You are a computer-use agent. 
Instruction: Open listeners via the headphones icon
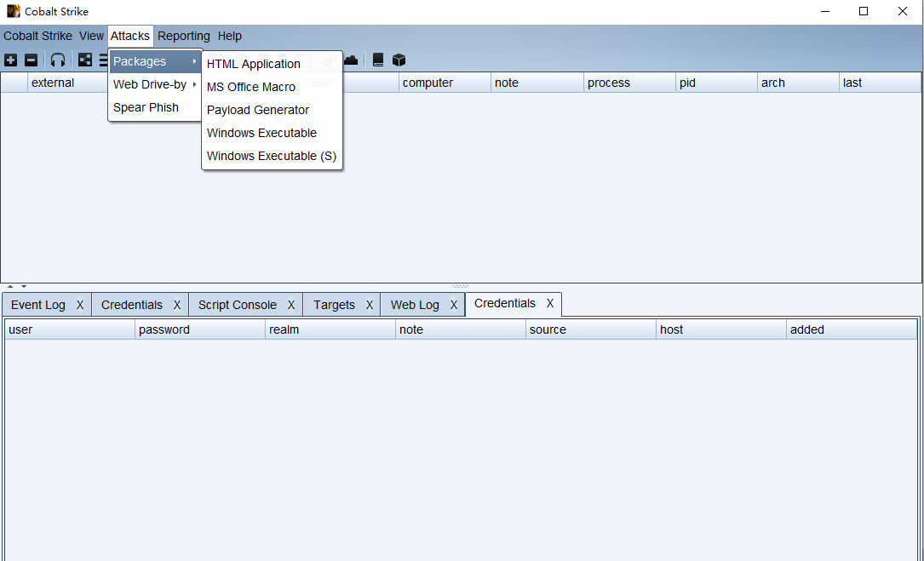click(58, 60)
